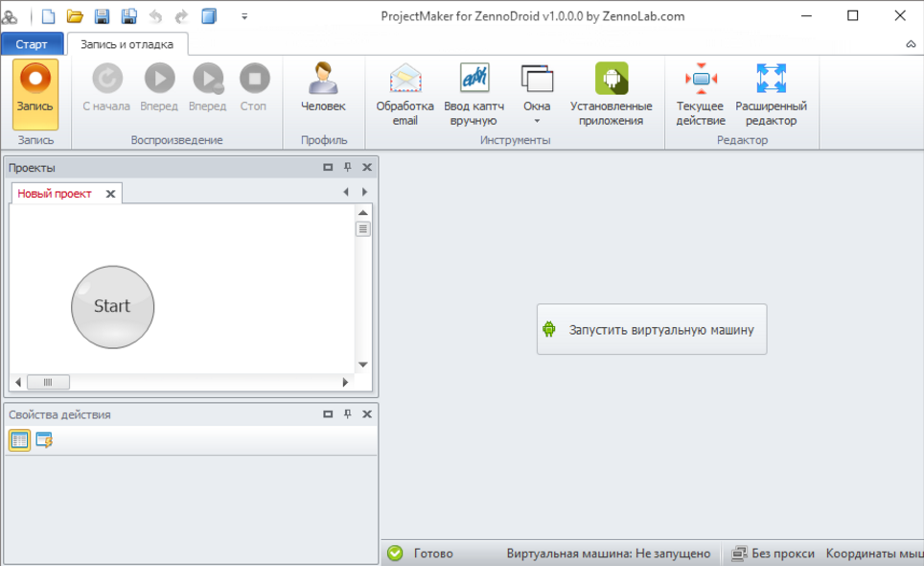Screen dimensions: 924x566
Task: Select the Новый проект tab
Action: pos(55,194)
